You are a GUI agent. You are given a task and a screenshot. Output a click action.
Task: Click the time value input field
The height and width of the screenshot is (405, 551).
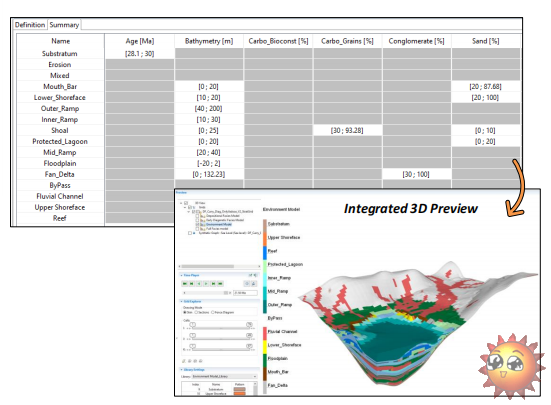pos(245,293)
